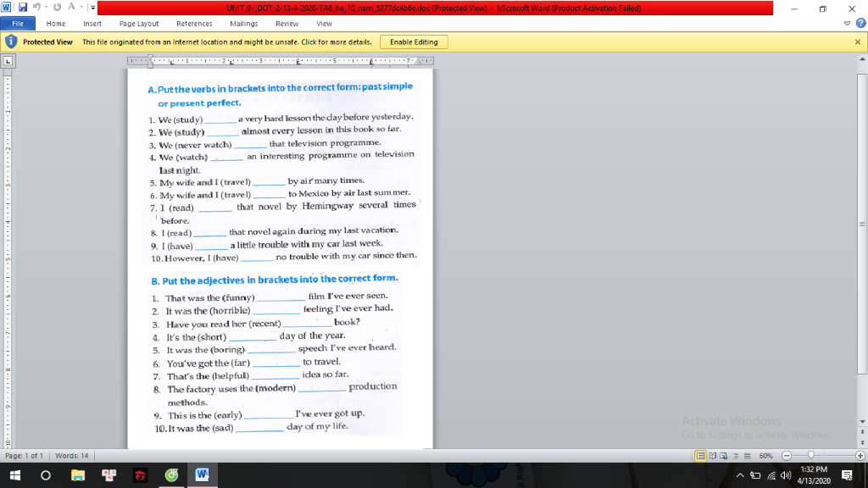Open the font 'A' dropdown arrow

pos(81,7)
